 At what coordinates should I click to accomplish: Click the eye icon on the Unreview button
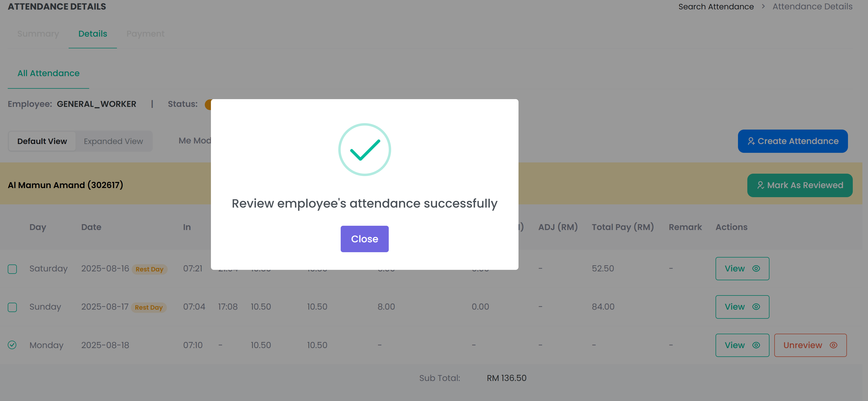click(833, 345)
